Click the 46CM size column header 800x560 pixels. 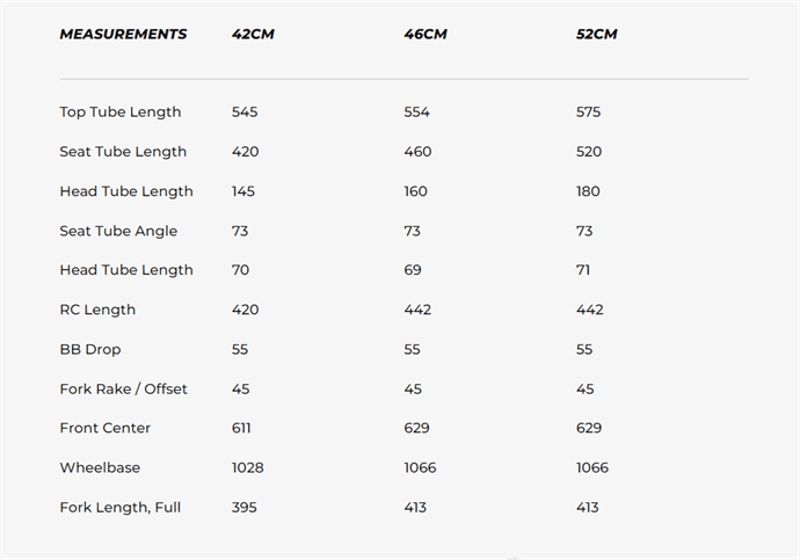coord(425,34)
